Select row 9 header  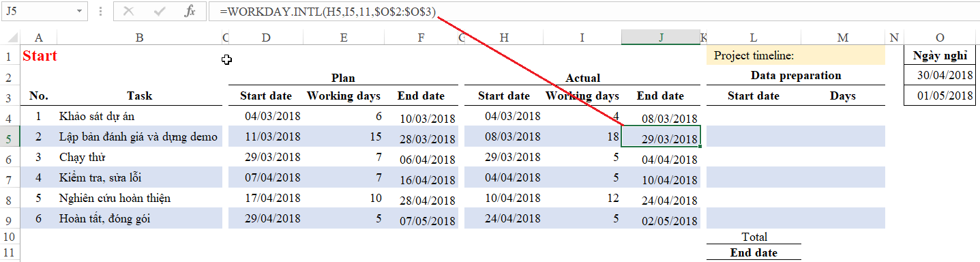[x=10, y=219]
